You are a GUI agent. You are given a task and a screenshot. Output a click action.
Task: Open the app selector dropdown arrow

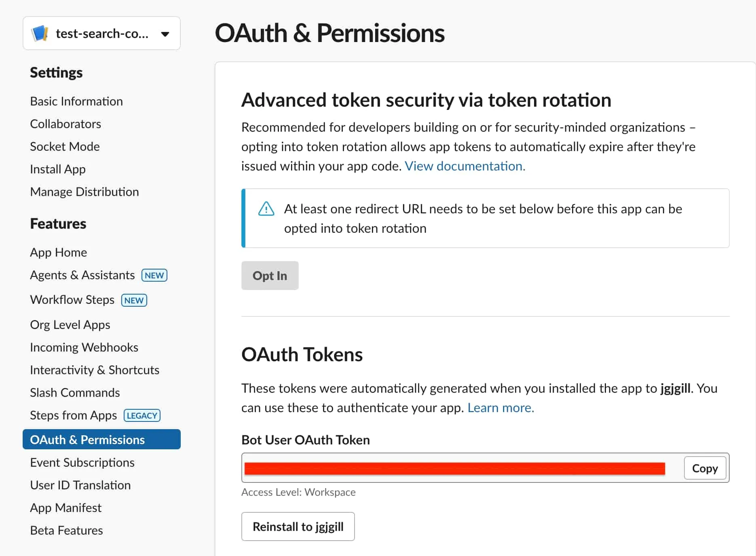click(x=165, y=34)
